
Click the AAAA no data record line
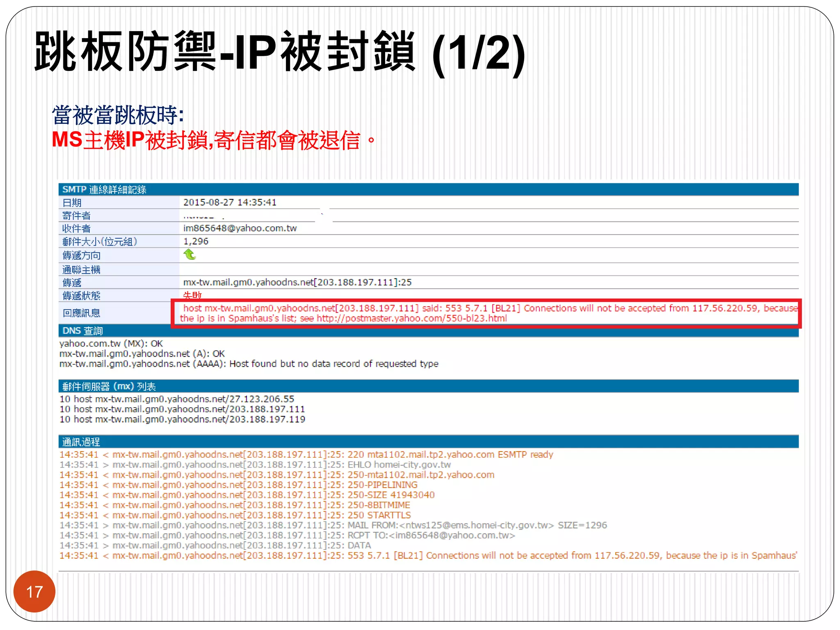tap(249, 364)
